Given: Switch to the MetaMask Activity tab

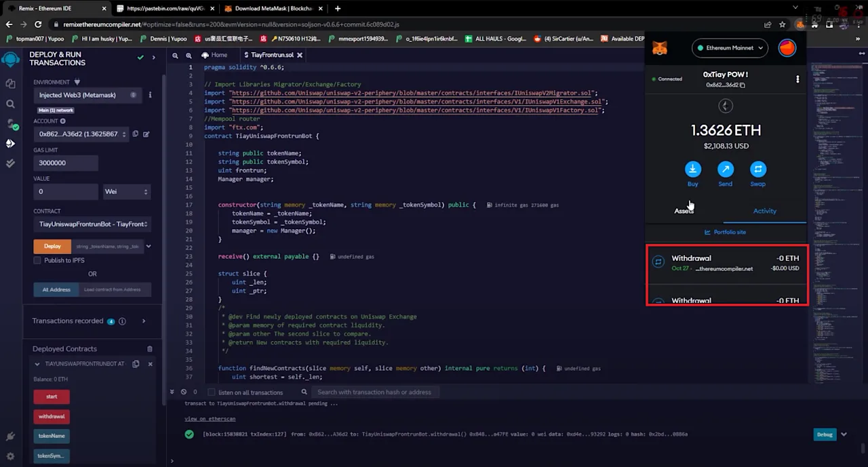Looking at the screenshot, I should (x=765, y=211).
